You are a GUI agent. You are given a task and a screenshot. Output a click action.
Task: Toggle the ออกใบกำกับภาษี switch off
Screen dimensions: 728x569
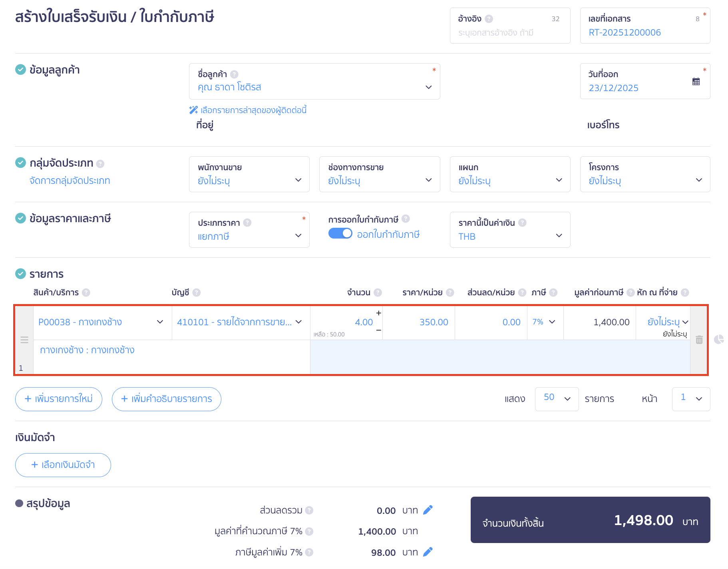click(x=340, y=233)
